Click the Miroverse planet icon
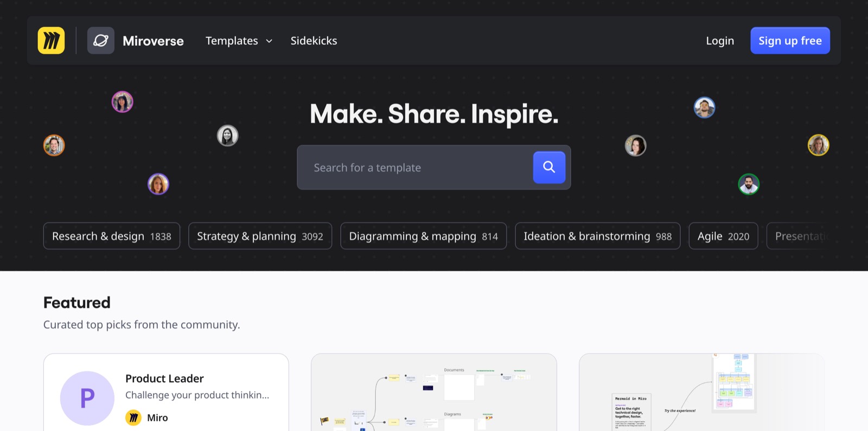The height and width of the screenshot is (431, 868). click(x=101, y=41)
